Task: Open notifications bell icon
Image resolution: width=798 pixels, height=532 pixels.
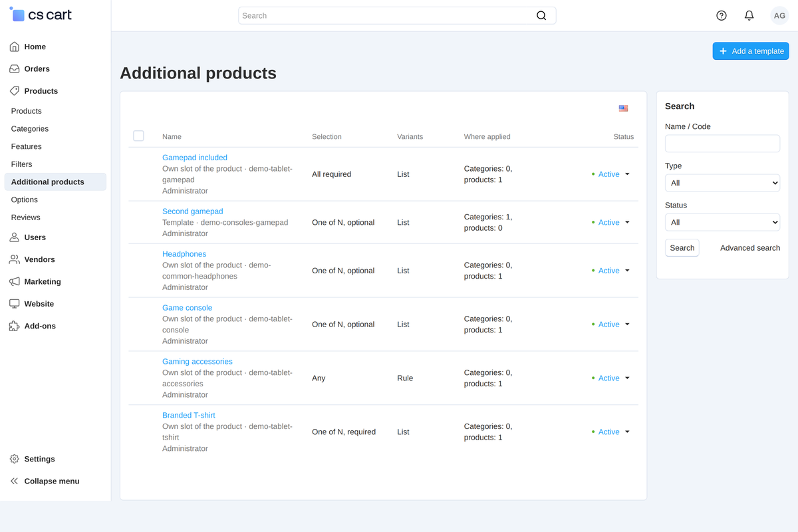Action: tap(749, 15)
